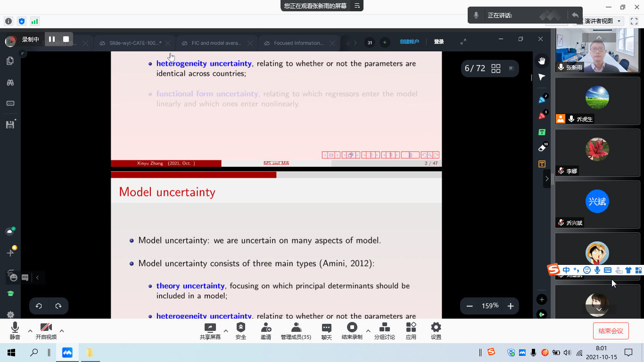Viewport: 644px width, 362px height.
Task: Select the hand pan tool
Action: (x=542, y=60)
